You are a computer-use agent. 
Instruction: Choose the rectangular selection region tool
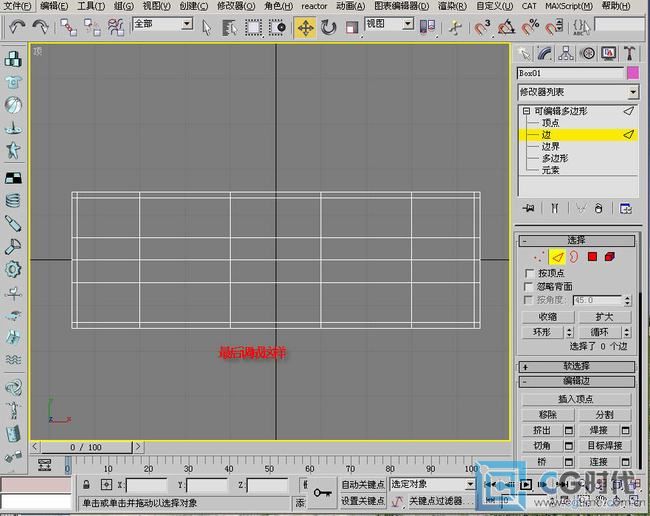253,28
